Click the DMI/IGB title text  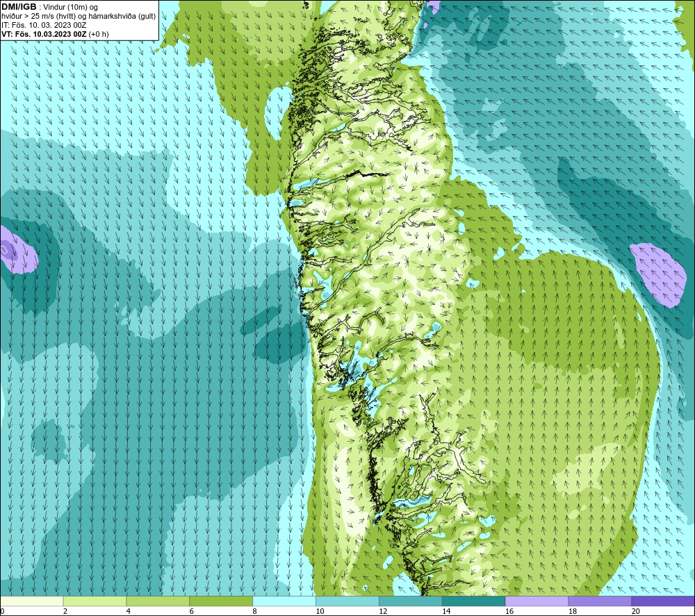pos(19,7)
